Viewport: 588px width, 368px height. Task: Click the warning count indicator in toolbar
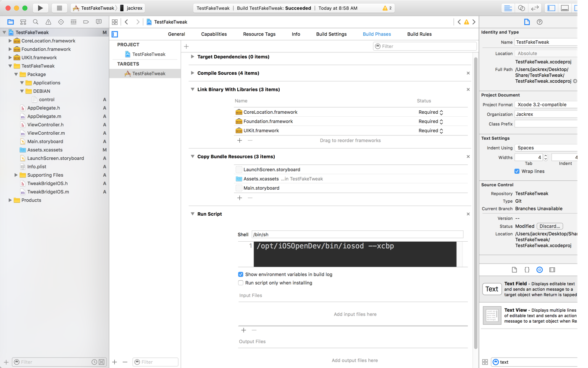(387, 8)
